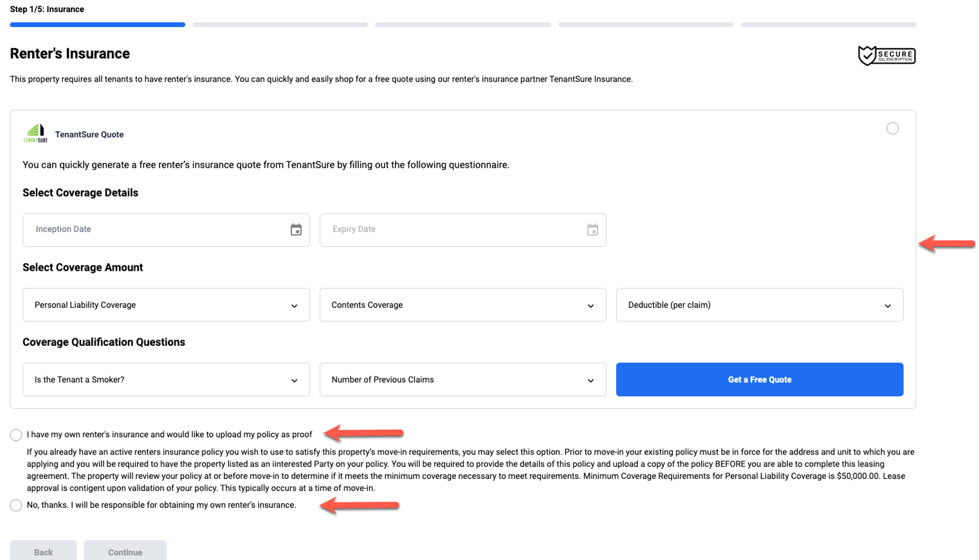
Task: Focus the Inception Date input field
Action: (x=166, y=230)
